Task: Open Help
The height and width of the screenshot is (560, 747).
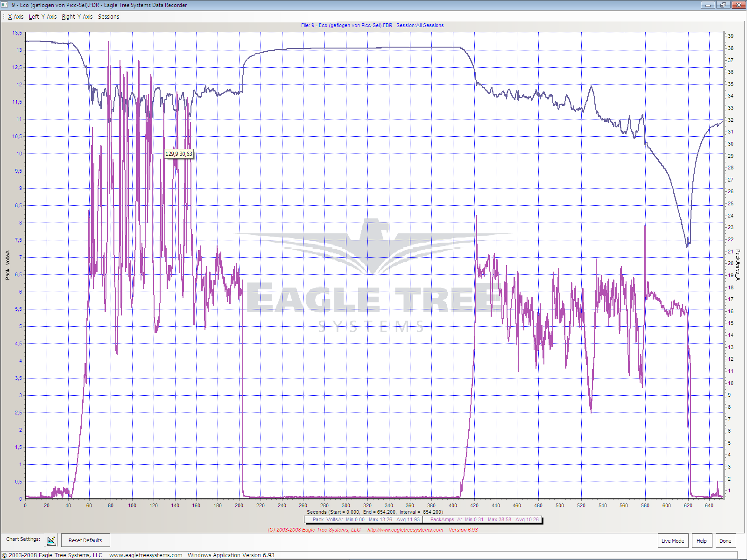Action: (702, 541)
